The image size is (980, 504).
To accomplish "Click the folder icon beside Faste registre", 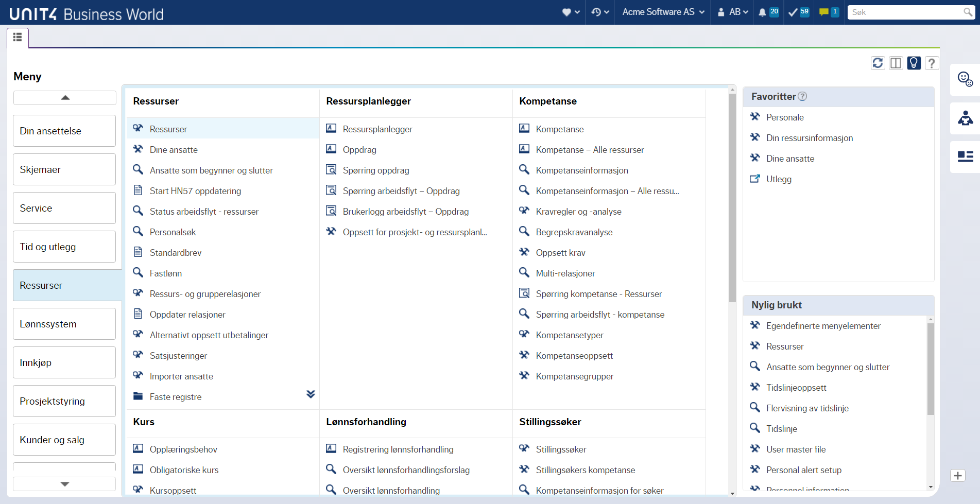I will (138, 396).
